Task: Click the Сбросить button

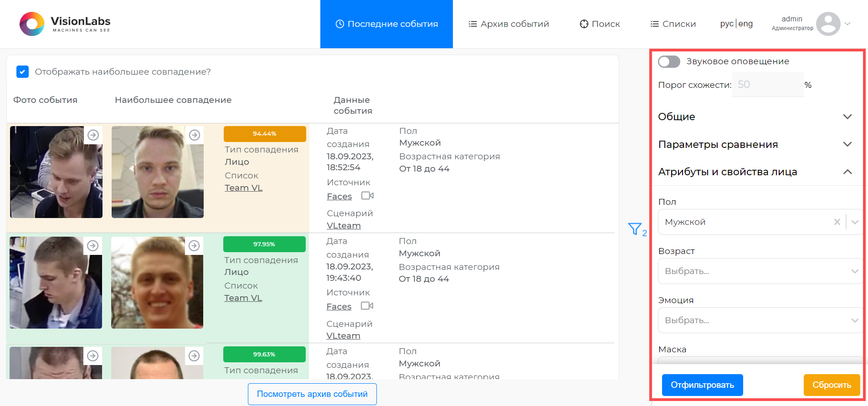Action: [832, 385]
